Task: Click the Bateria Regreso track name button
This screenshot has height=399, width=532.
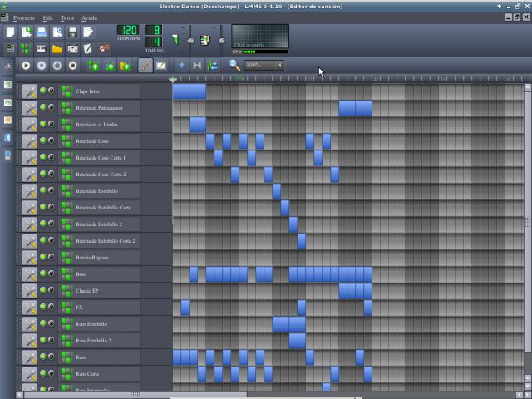Action: [100, 258]
